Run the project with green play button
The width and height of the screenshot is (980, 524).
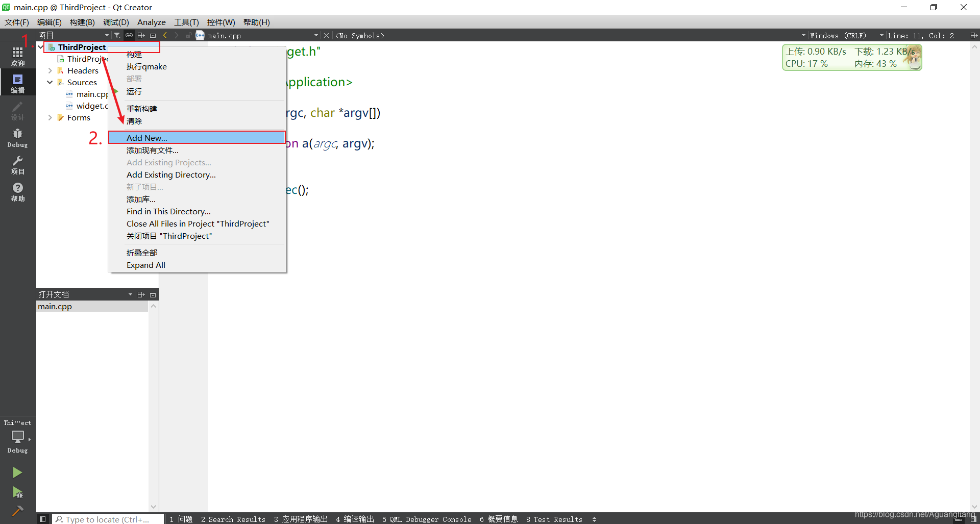[17, 472]
